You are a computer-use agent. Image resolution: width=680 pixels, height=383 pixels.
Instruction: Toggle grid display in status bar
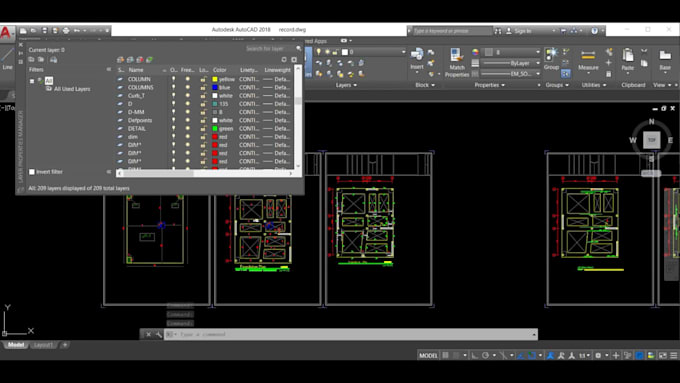tap(445, 355)
